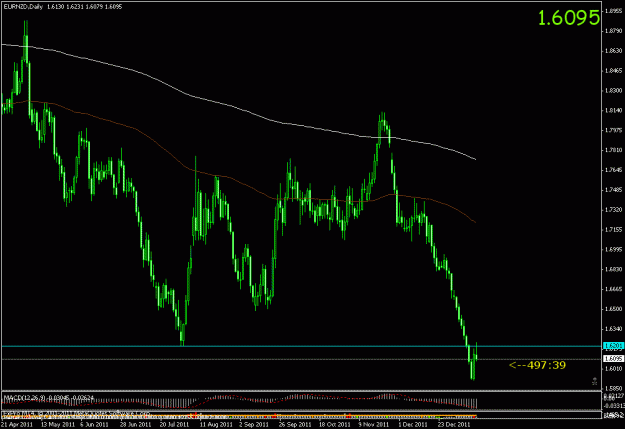Click the 9 Nov 2011 date label
Viewport: 625px width, 429px height.
tap(373, 425)
